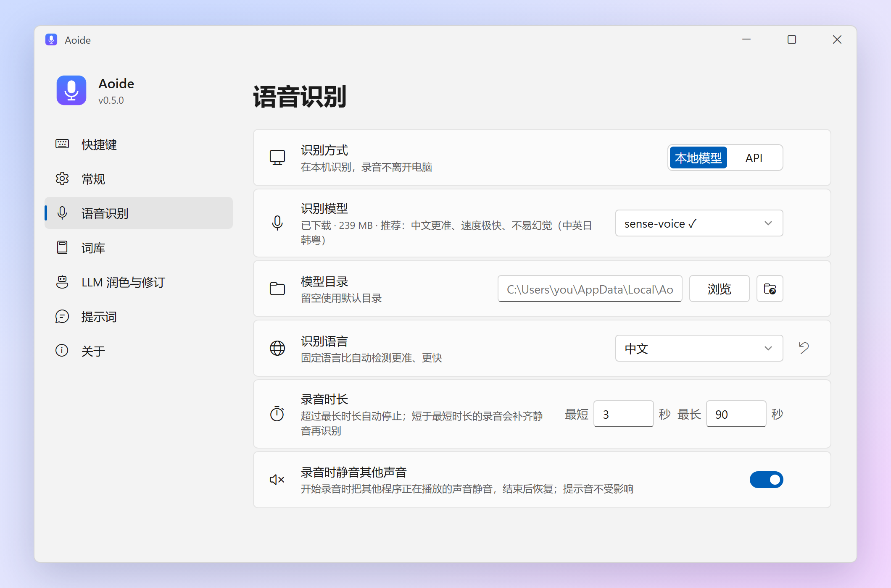The image size is (891, 588).
Task: Click the monitor icon beside 识别方式
Action: (x=277, y=157)
